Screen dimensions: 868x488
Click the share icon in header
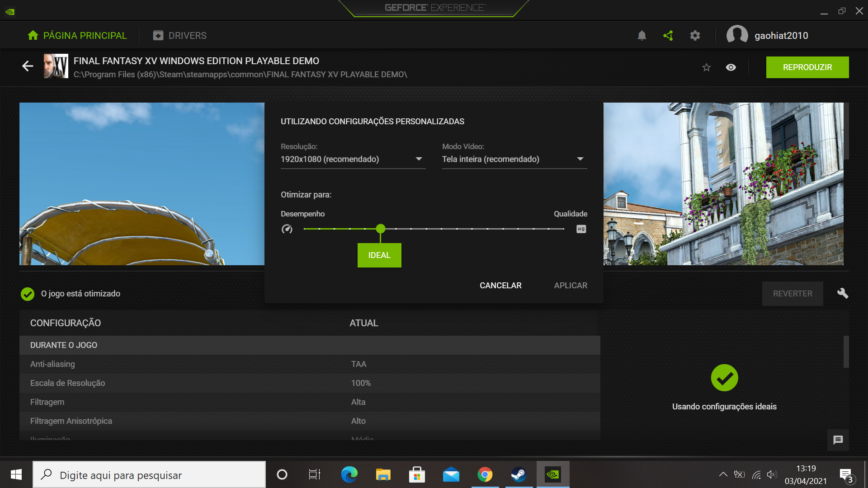click(668, 35)
